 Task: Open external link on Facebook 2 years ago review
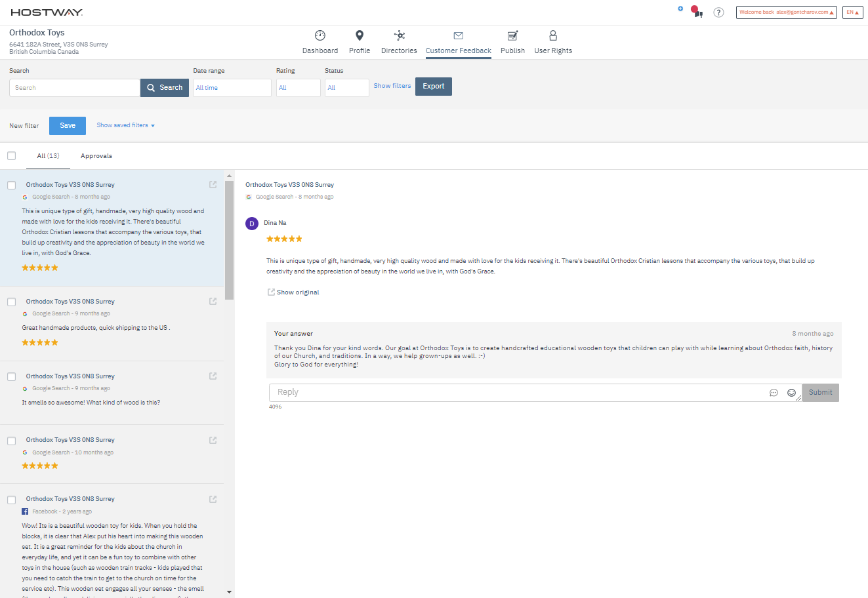(x=213, y=499)
